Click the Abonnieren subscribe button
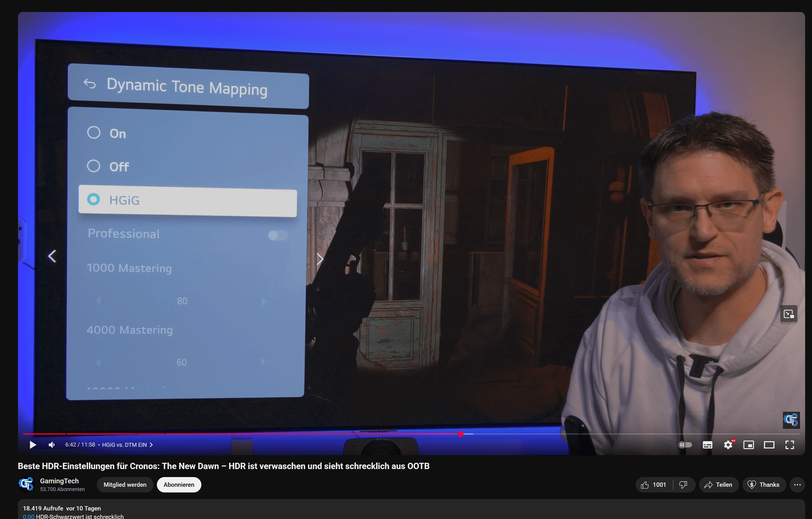812x519 pixels. pyautogui.click(x=179, y=484)
